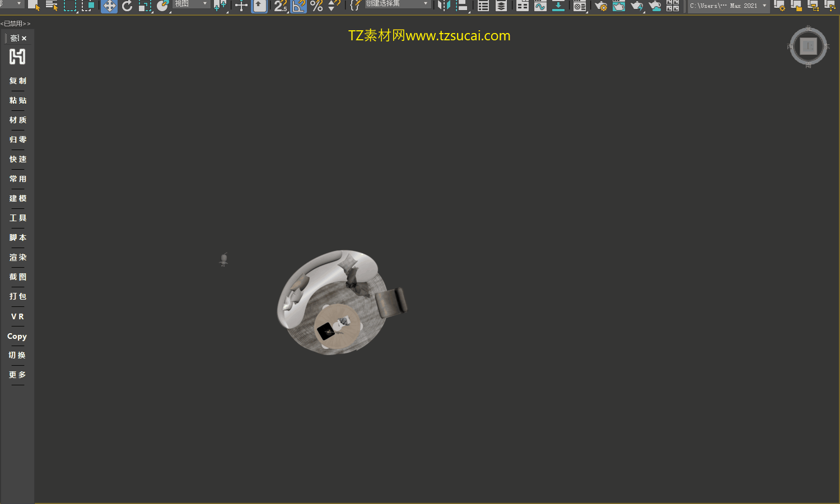Viewport: 840px width, 504px height.
Task: Click the yellow project folder icon after the gear icon
Action: (x=796, y=6)
